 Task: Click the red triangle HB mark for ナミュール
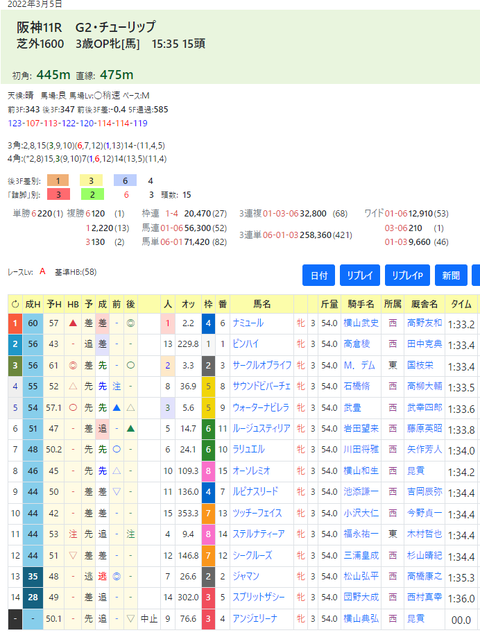[x=73, y=323]
